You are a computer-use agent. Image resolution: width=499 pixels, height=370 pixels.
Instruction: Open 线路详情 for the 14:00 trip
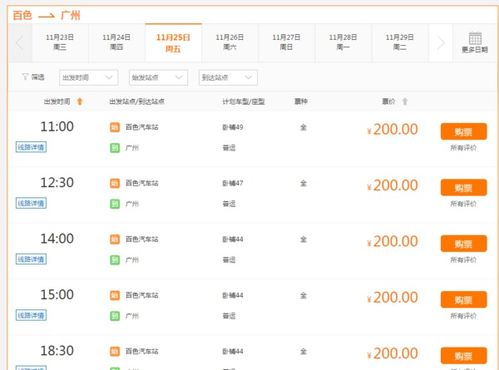click(31, 259)
